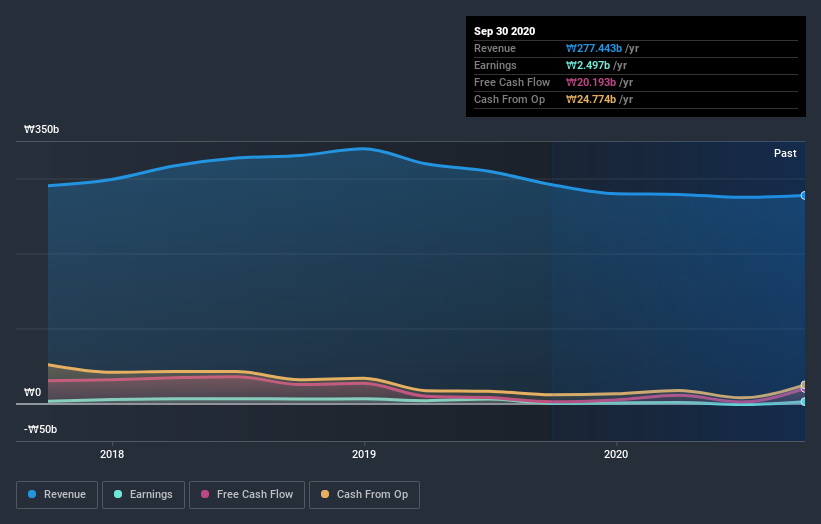Click the ₩277.443b revenue value

[x=594, y=48]
